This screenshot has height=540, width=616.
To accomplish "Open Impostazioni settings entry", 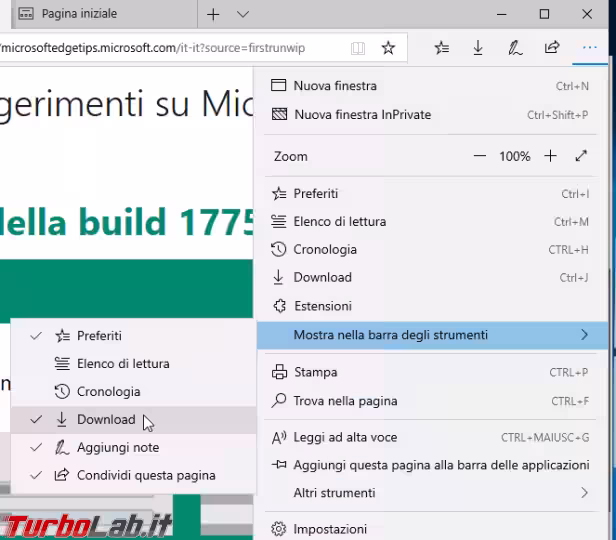I will [x=330, y=529].
